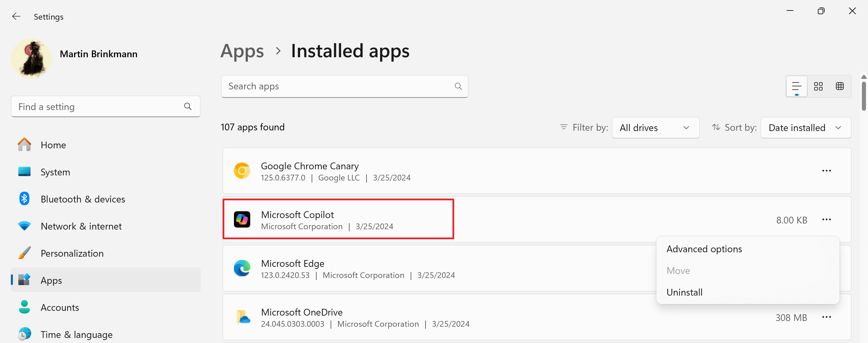Image resolution: width=868 pixels, height=343 pixels.
Task: Select Apps in the sidebar
Action: (106, 280)
